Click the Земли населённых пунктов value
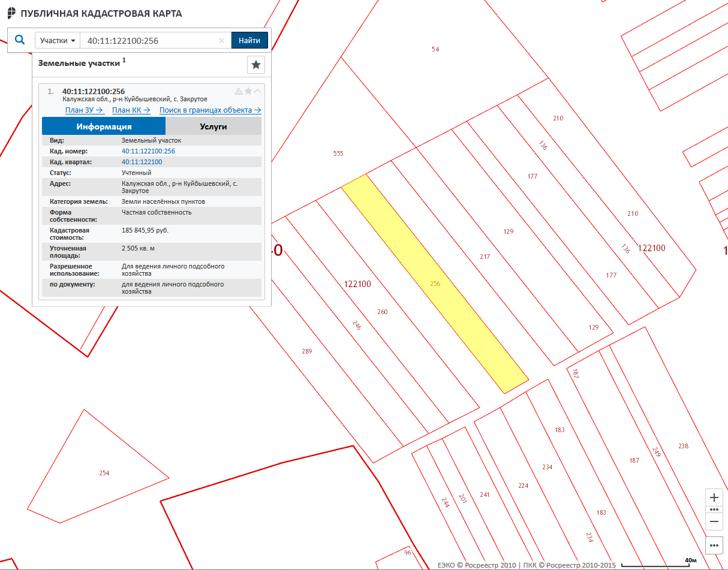 163,201
